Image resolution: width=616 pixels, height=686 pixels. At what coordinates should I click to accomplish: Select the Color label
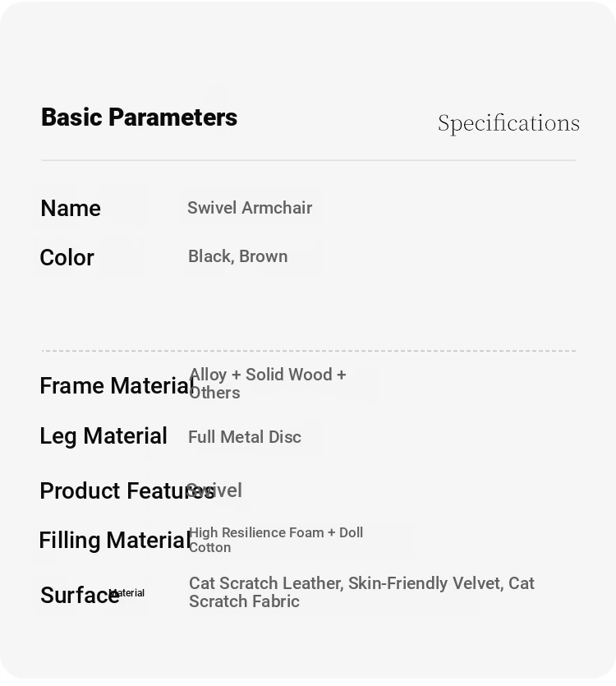pyautogui.click(x=67, y=257)
